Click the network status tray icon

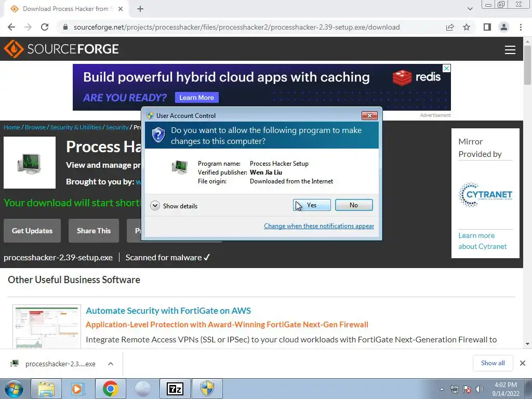(454, 389)
